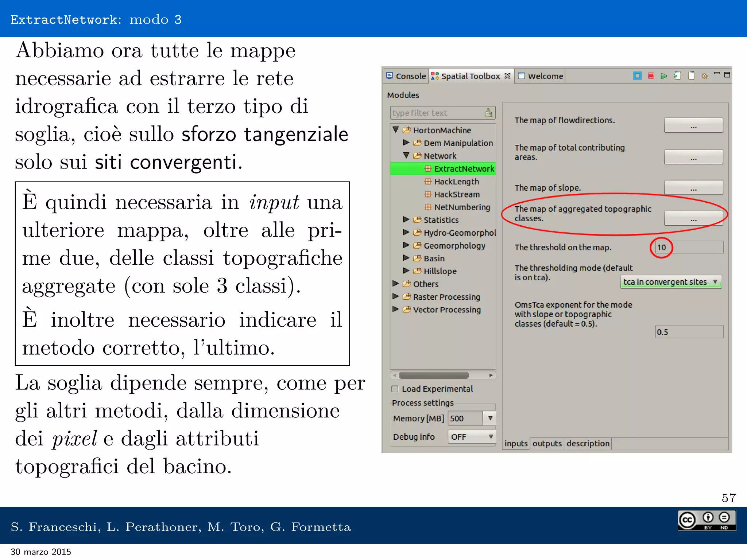This screenshot has width=747, height=560.
Task: Browse for the slope map
Action: click(693, 188)
